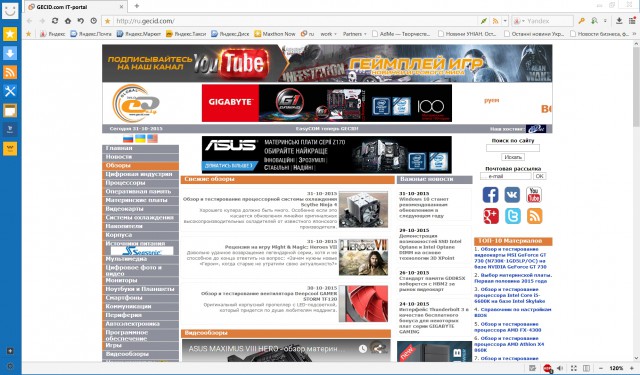Click the e-mail newsletter input field

506,176
